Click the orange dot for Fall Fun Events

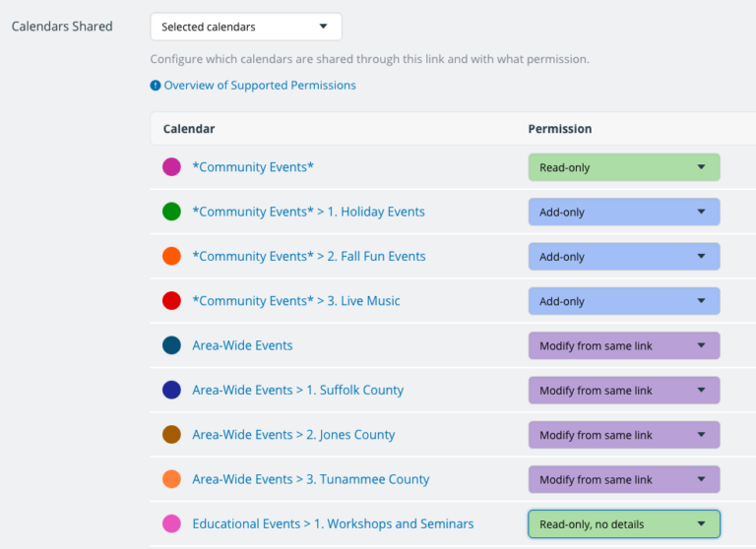click(171, 256)
